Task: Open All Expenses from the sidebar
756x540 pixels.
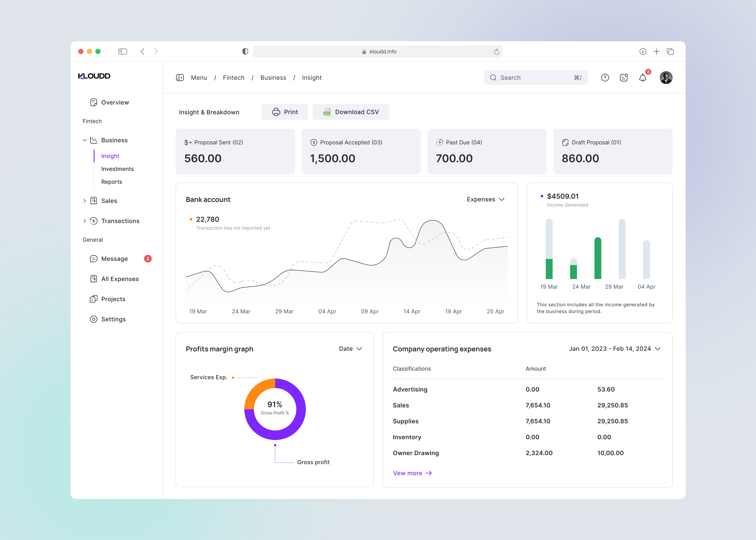Action: click(120, 279)
